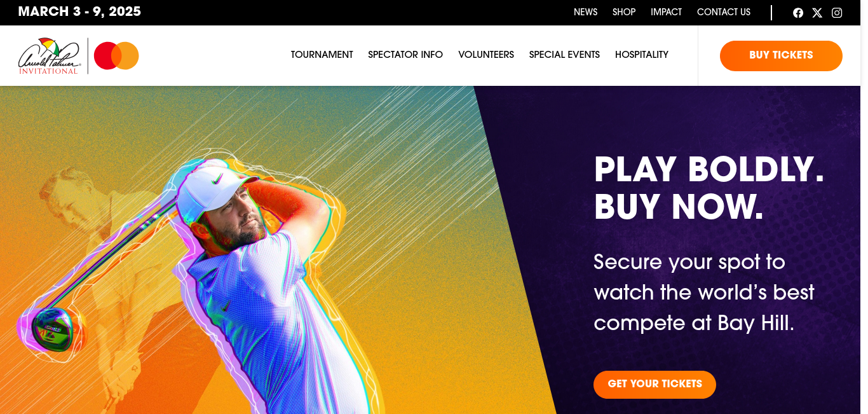The width and height of the screenshot is (868, 414).
Task: Open the Contact Us link
Action: click(x=724, y=12)
